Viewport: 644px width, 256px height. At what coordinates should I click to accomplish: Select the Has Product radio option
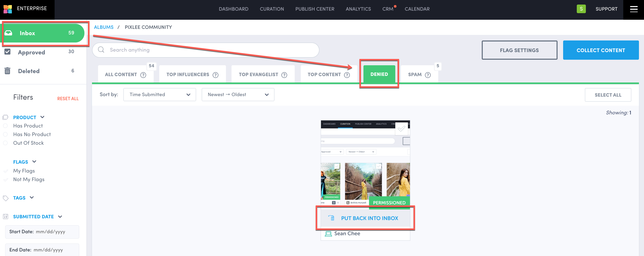pyautogui.click(x=5, y=126)
